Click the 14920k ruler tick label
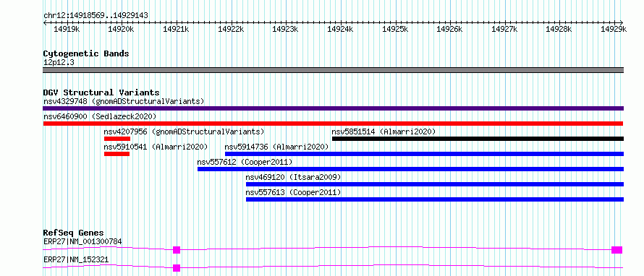The width and height of the screenshot is (644, 276). [121, 29]
